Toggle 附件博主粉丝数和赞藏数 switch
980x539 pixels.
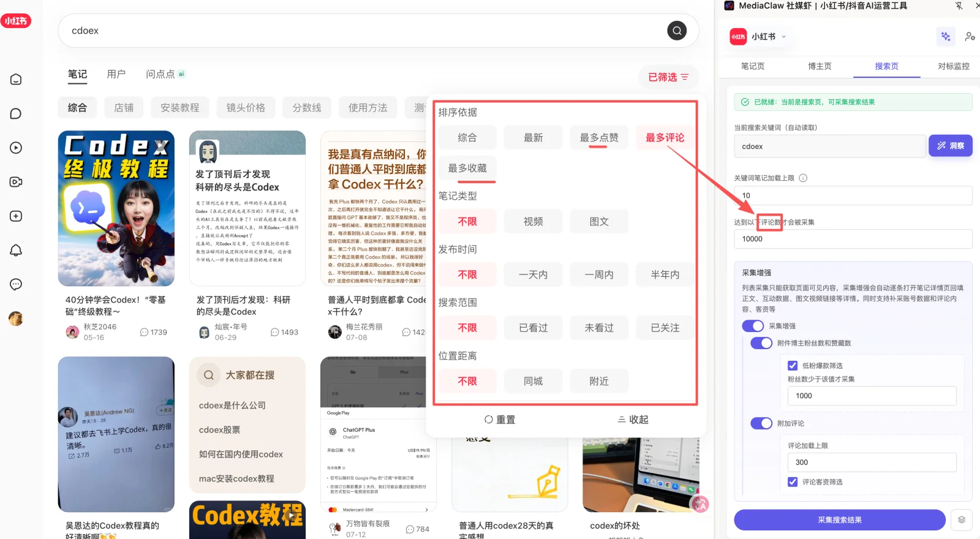tap(761, 343)
